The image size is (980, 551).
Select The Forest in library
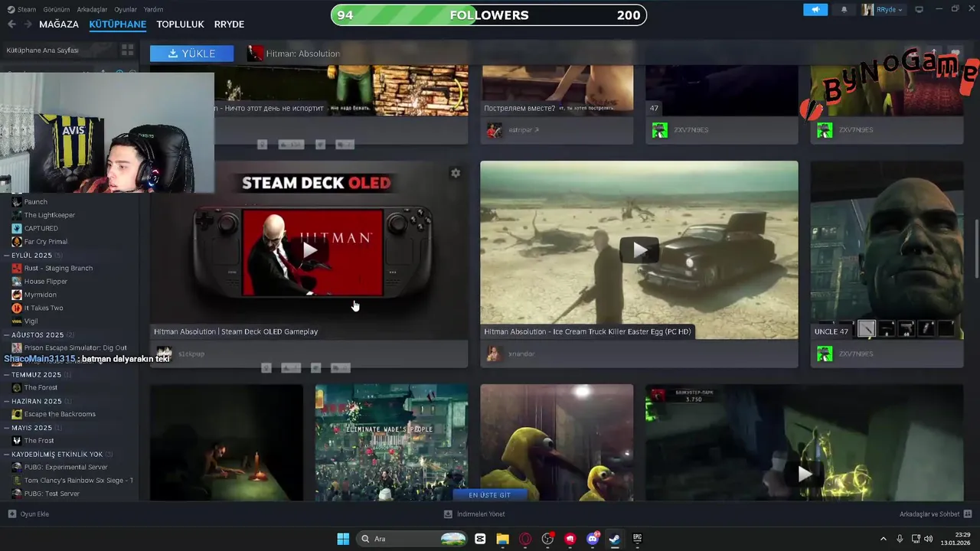tap(41, 388)
